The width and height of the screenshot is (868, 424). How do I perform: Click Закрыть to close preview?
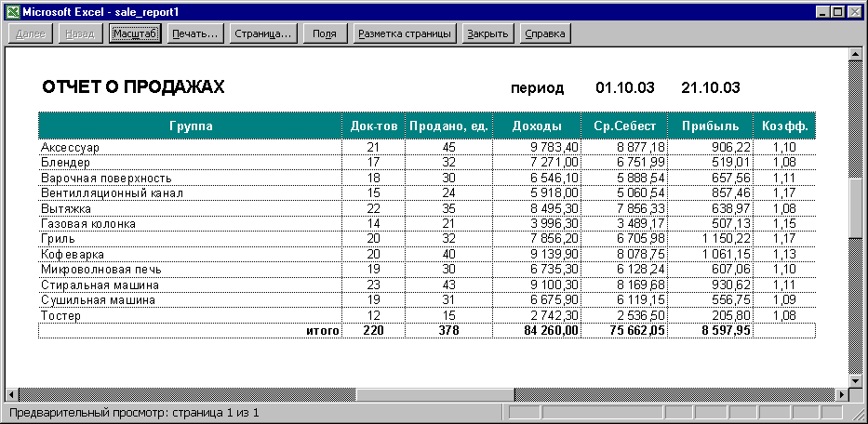point(487,33)
